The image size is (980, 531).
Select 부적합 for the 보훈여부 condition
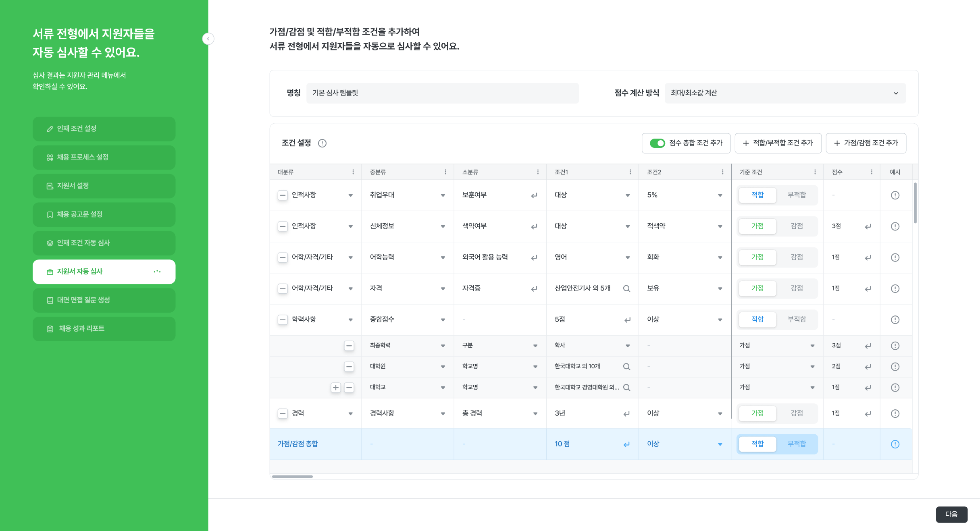pyautogui.click(x=796, y=195)
